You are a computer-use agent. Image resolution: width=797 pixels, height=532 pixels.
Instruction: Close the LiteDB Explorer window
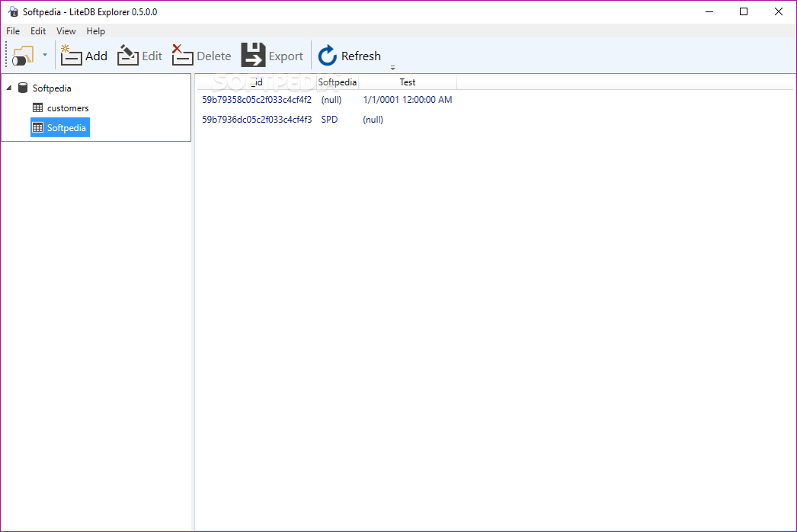778,11
